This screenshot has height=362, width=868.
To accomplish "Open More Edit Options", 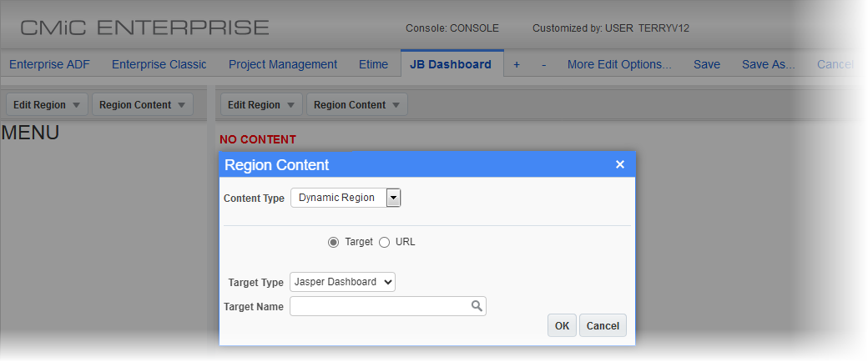I will pos(619,64).
